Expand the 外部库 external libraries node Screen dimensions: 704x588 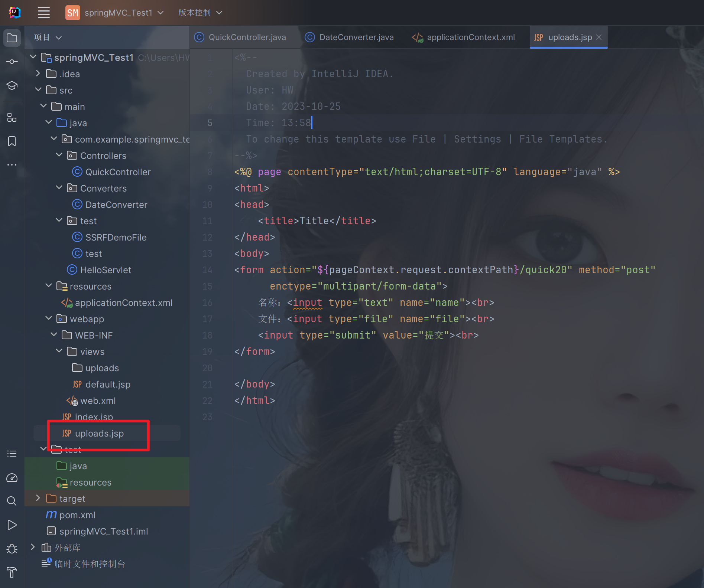(x=33, y=547)
